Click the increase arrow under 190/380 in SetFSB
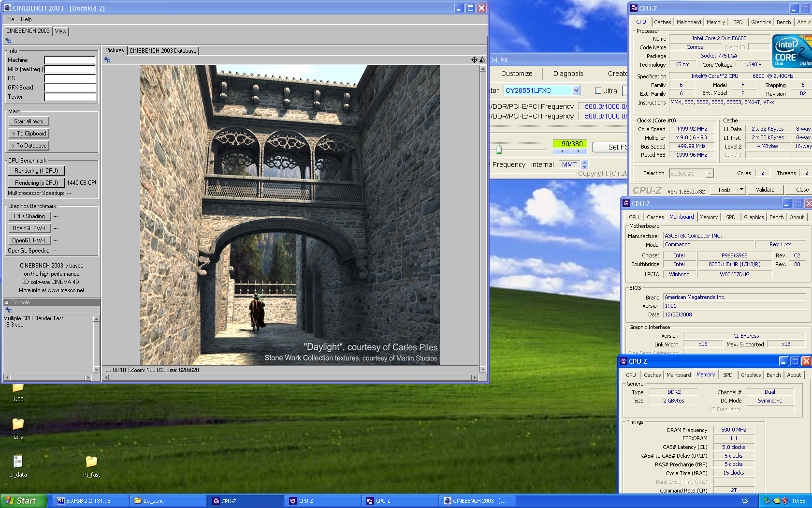The width and height of the screenshot is (812, 508). tap(579, 151)
